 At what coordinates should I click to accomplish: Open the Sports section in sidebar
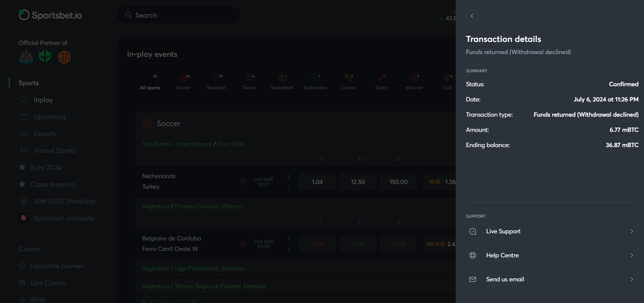(29, 83)
